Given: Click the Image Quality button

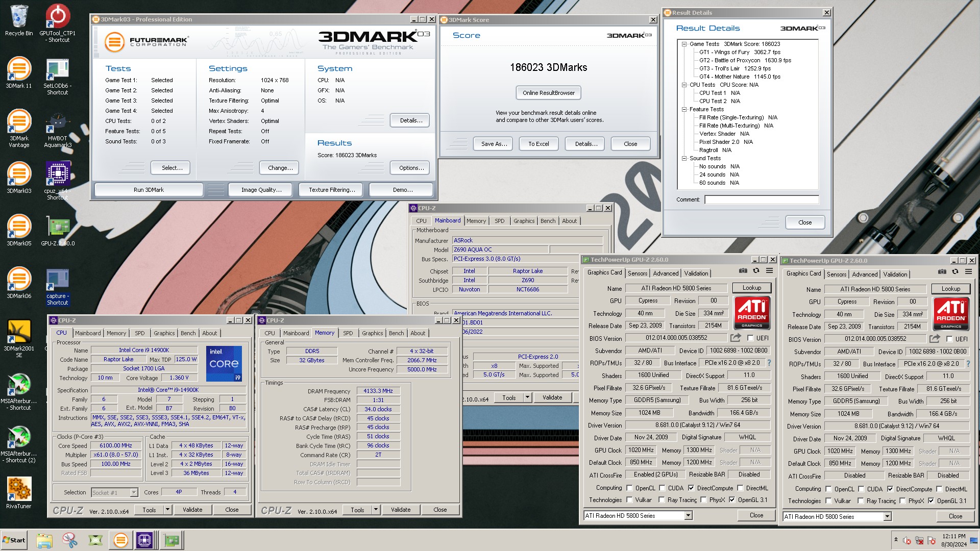Looking at the screenshot, I should (x=261, y=190).
